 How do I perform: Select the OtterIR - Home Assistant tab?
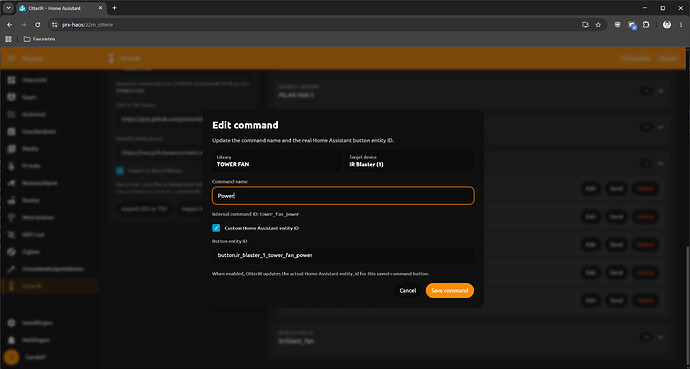tap(61, 8)
